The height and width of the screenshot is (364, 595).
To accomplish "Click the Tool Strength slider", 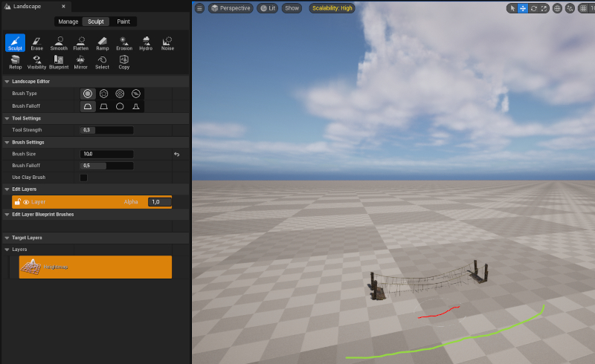I will (x=107, y=130).
